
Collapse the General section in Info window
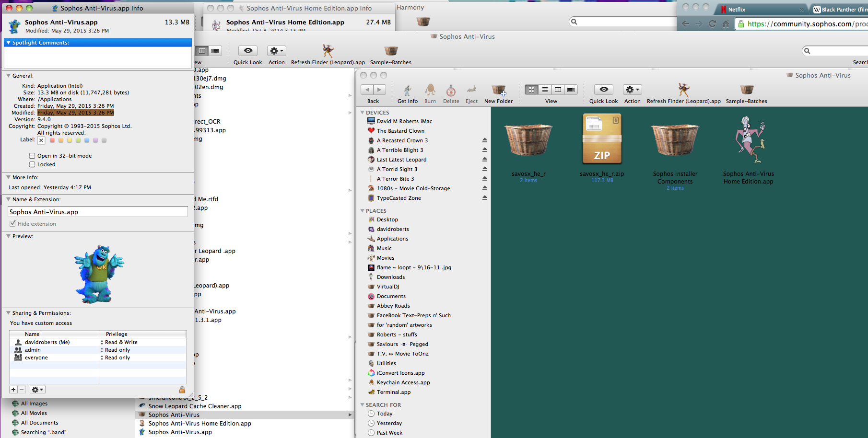tap(8, 76)
